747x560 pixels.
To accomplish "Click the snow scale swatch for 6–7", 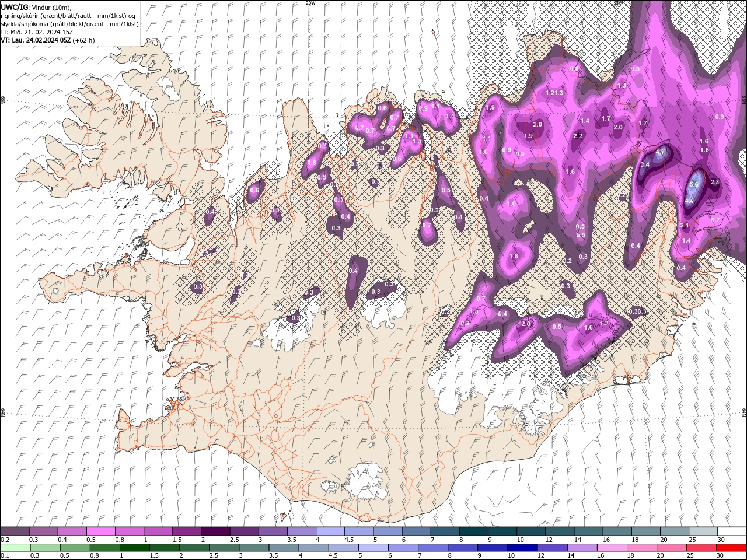I will pyautogui.click(x=416, y=531).
